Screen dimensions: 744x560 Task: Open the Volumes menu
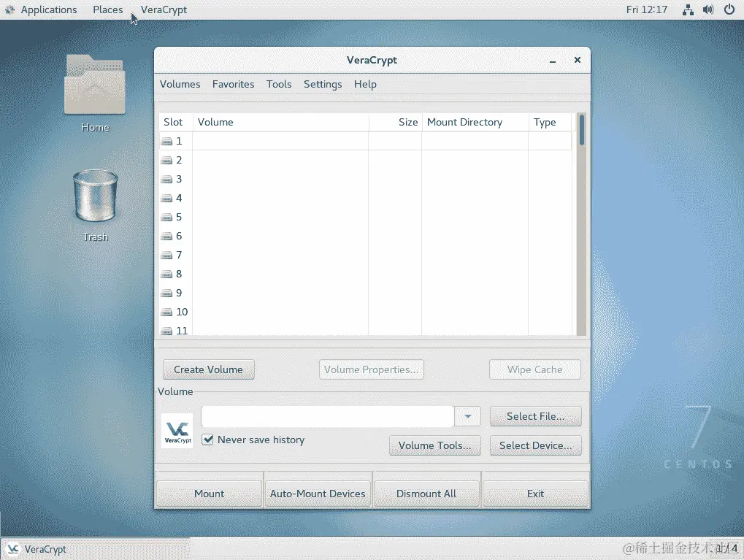click(x=180, y=84)
